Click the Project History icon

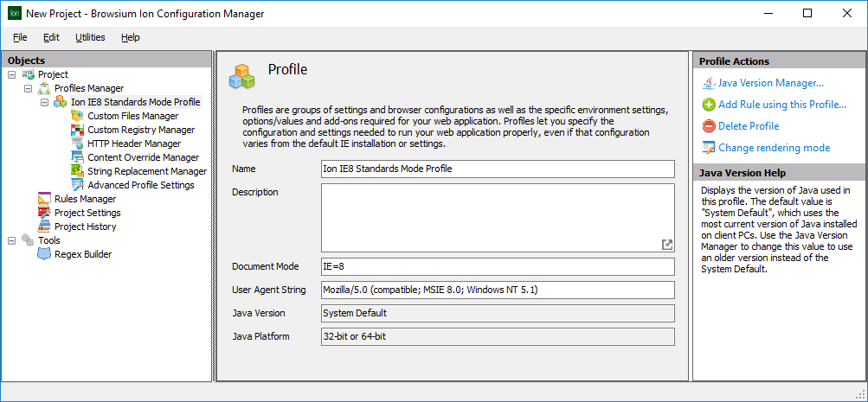point(44,227)
